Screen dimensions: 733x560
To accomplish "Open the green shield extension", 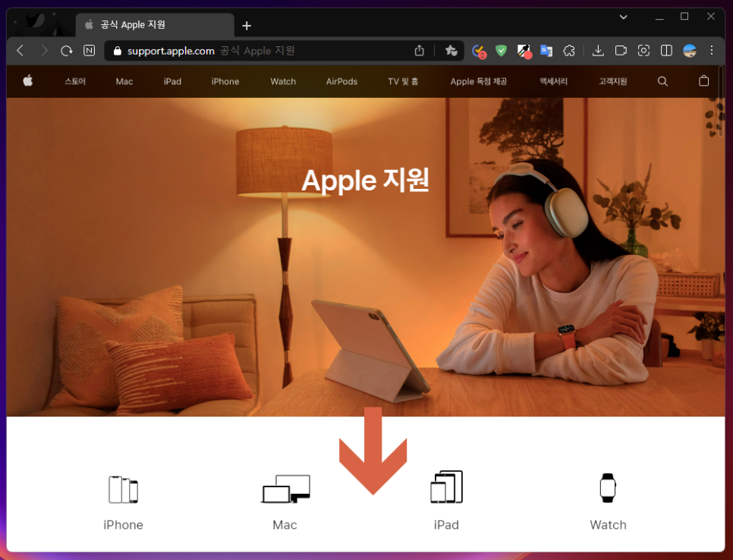I will [x=501, y=51].
